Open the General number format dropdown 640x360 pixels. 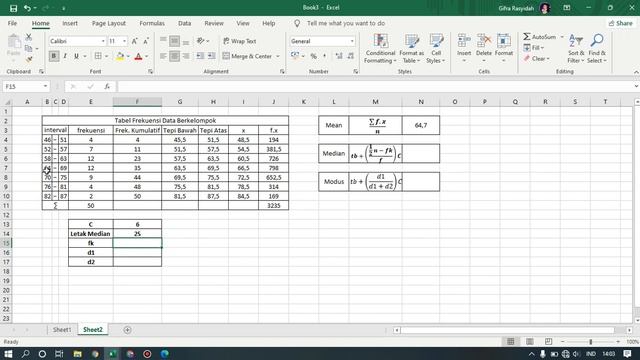(x=352, y=41)
